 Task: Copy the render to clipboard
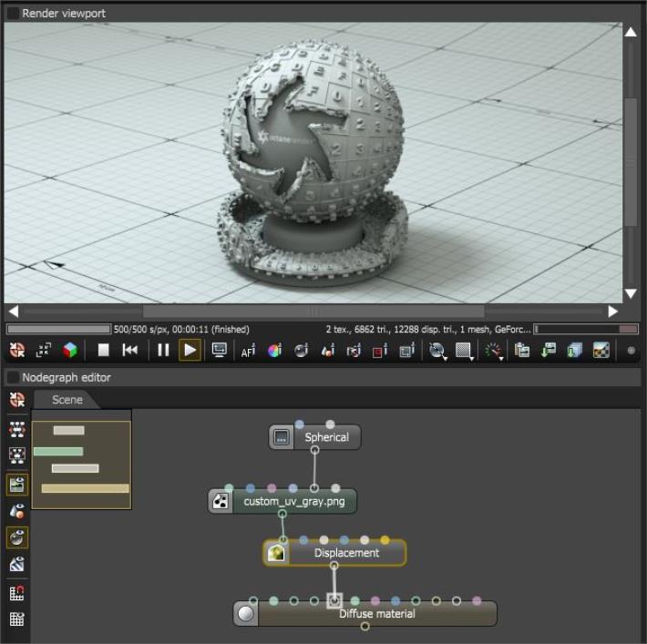point(521,351)
